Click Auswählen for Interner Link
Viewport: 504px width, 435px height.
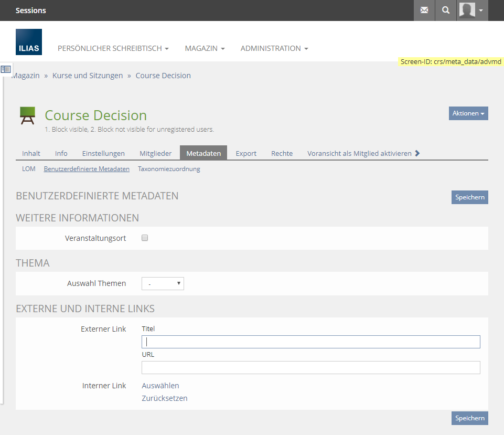click(x=160, y=386)
